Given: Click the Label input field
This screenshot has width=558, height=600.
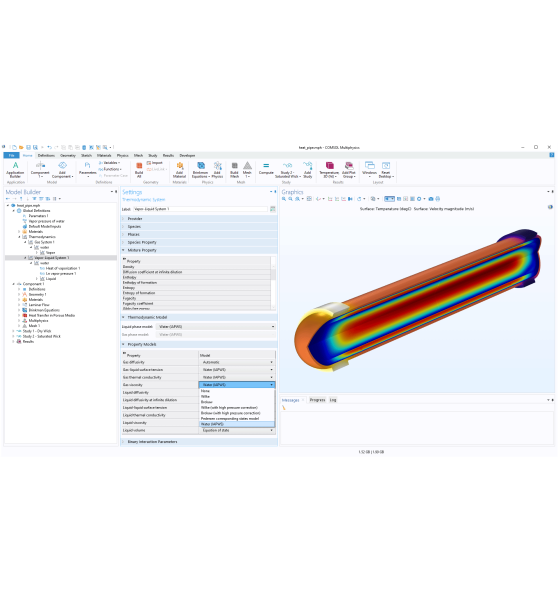Looking at the screenshot, I should [201, 209].
